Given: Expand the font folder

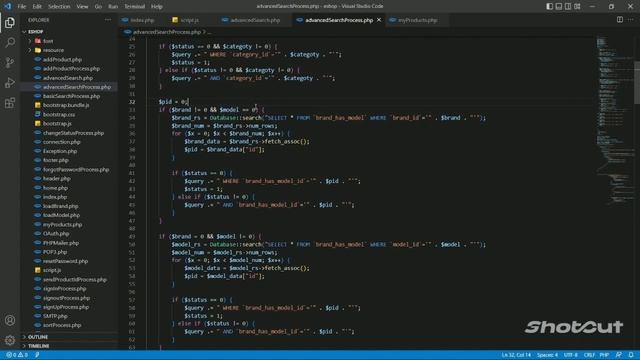Looking at the screenshot, I should tap(48, 41).
